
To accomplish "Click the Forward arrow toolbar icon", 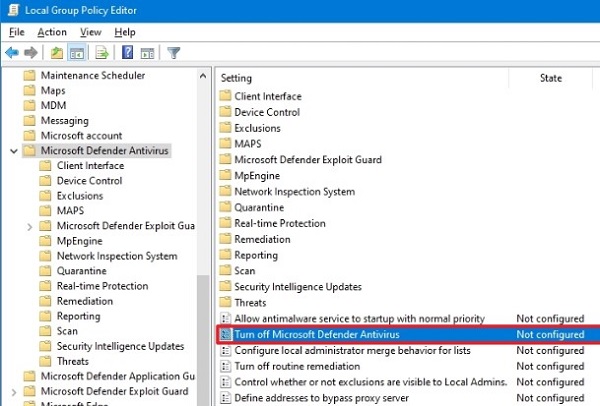I will tap(31, 52).
